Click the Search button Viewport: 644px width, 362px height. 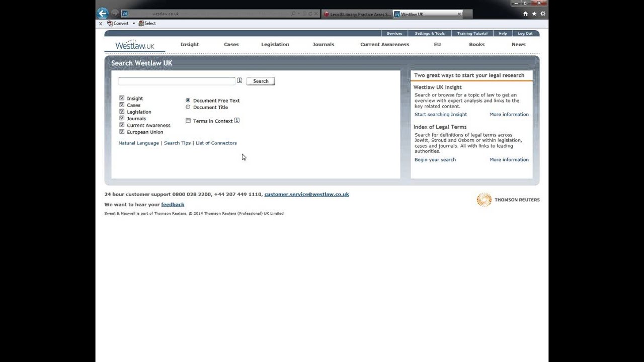tap(261, 81)
